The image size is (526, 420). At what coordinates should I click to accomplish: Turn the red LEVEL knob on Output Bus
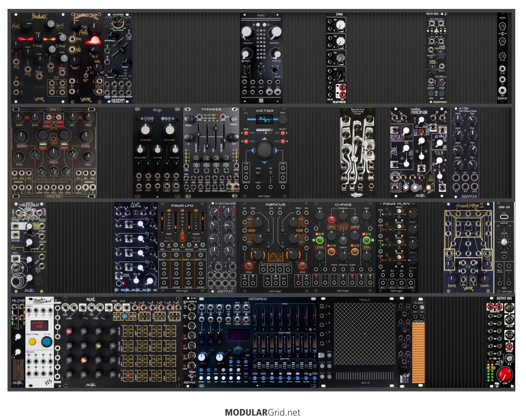point(504,375)
